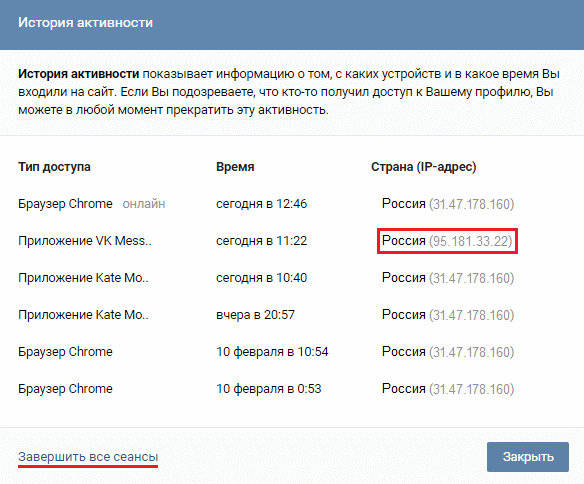
Task: Click the История активности dialog title
Action: [85, 23]
